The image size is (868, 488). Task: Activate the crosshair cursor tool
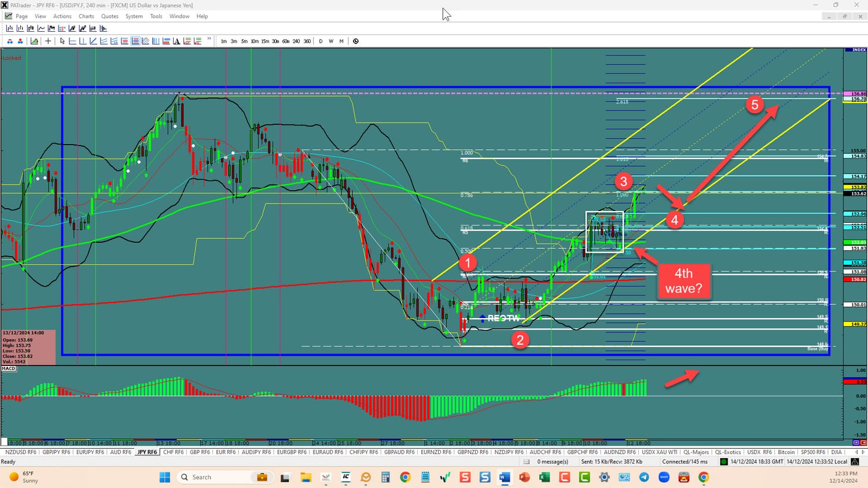point(48,41)
